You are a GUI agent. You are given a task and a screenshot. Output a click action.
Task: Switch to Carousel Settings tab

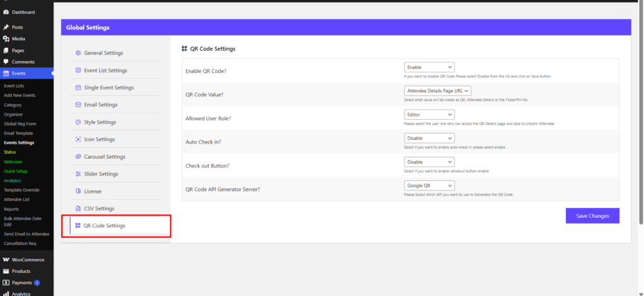click(115, 157)
